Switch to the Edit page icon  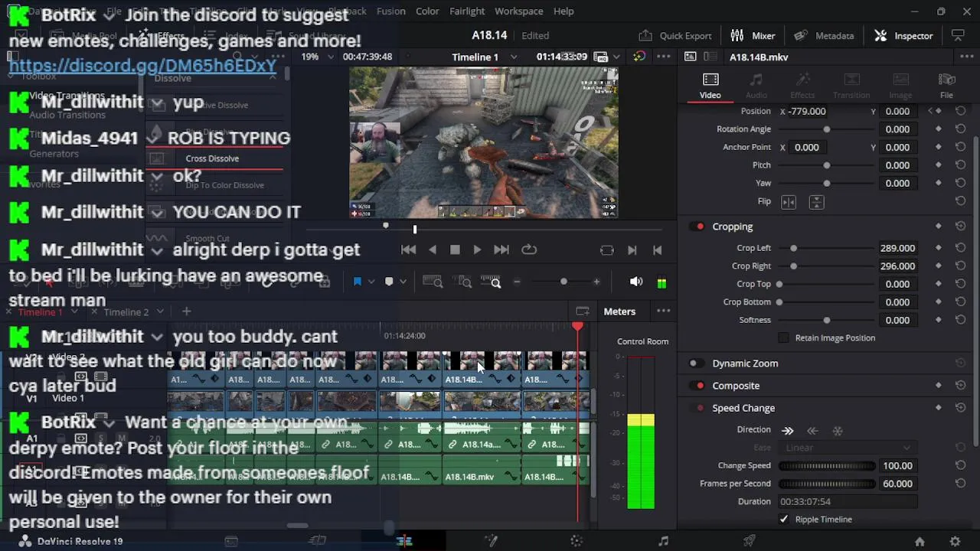pyautogui.click(x=404, y=541)
